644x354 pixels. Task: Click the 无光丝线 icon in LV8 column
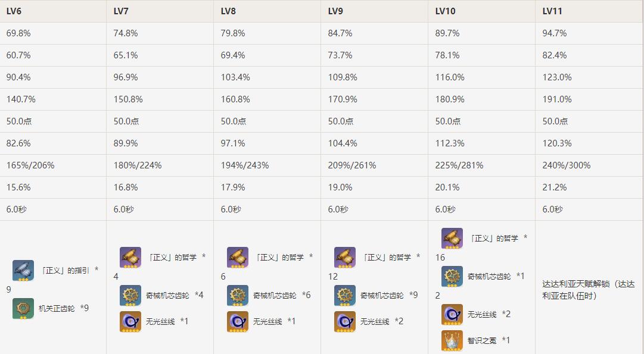tap(238, 321)
